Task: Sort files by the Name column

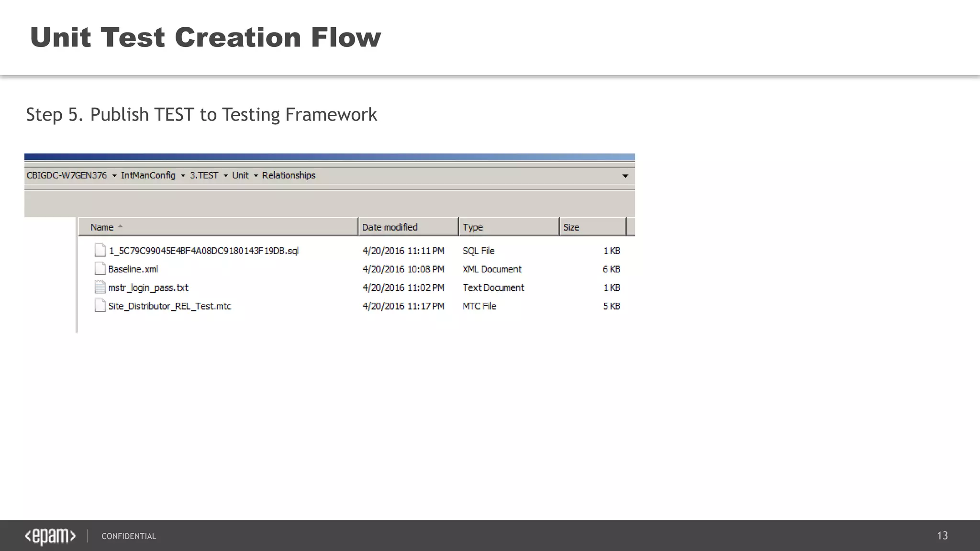Action: tap(218, 227)
